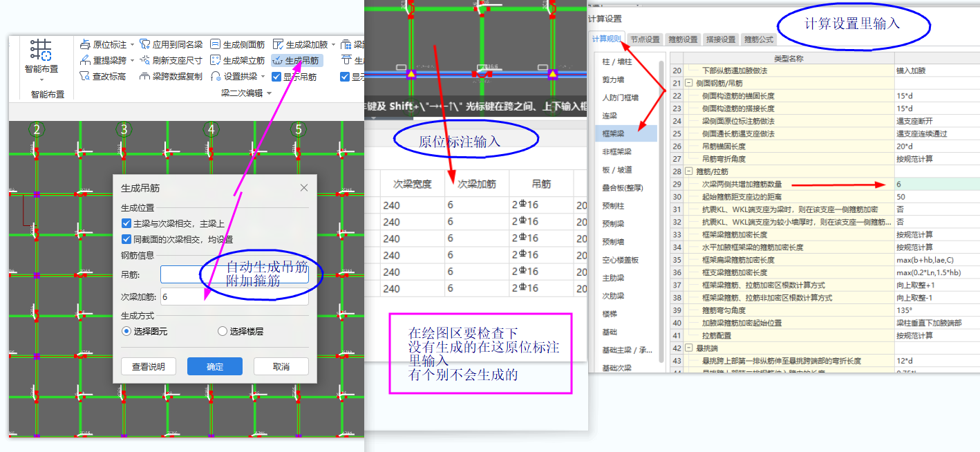Click value 20*d for 吊筋锚固长度
980x452 pixels.
tap(936, 146)
